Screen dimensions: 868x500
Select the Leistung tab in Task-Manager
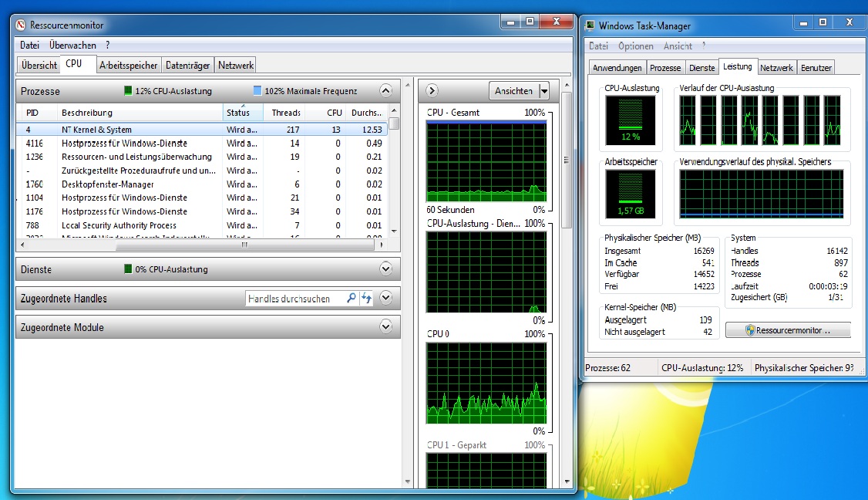point(738,66)
